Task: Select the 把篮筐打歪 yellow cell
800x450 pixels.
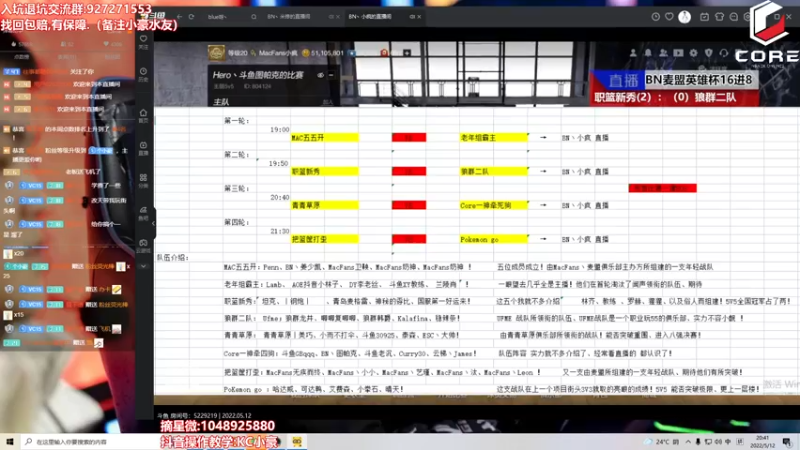Action: (324, 239)
